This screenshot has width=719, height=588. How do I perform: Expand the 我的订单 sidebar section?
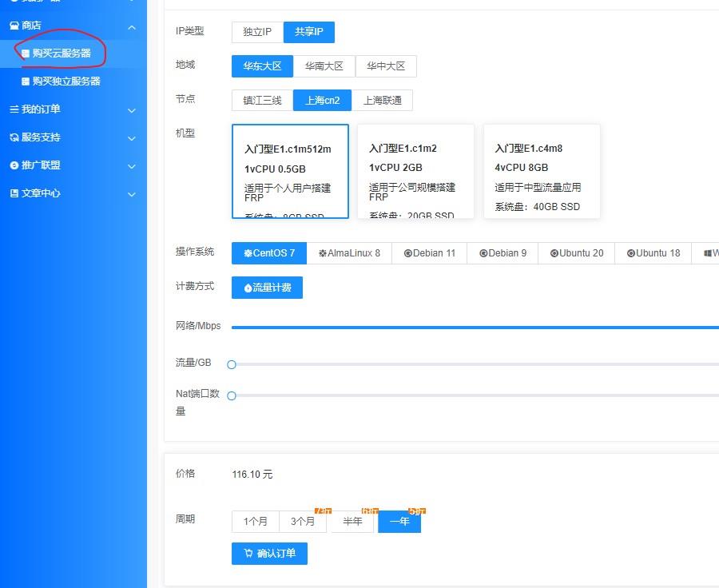132,110
